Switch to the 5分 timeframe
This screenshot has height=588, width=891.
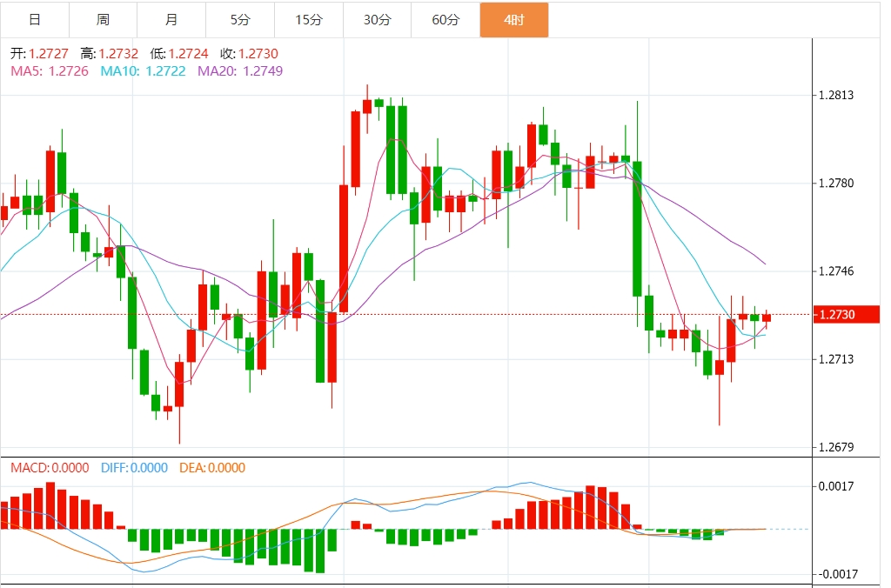pos(240,20)
